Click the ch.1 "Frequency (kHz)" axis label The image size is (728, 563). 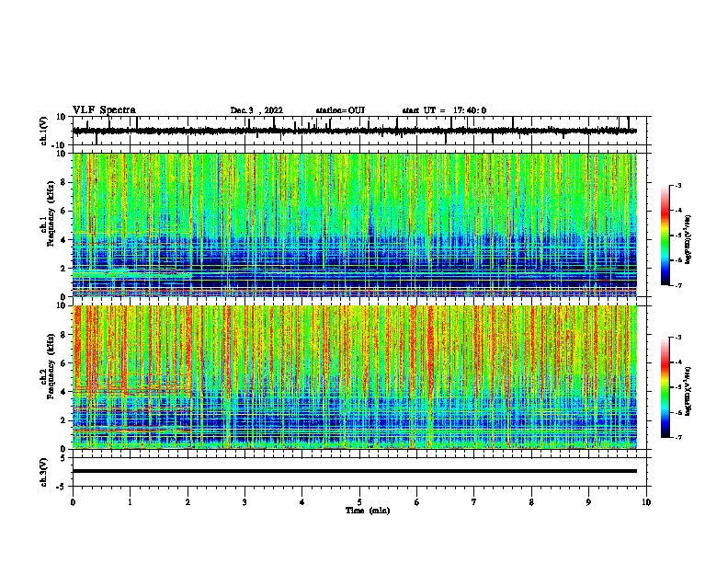(51, 213)
